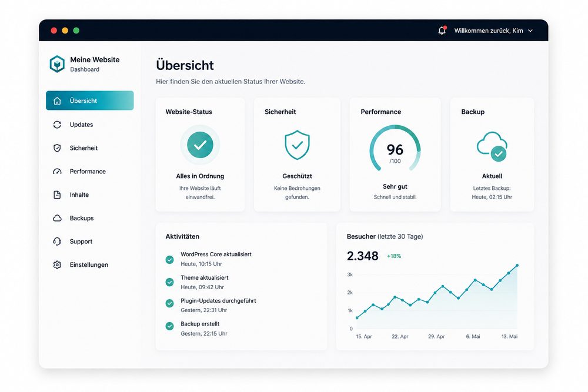Open the 'Theme aktualisiert' activity entry

205,278
